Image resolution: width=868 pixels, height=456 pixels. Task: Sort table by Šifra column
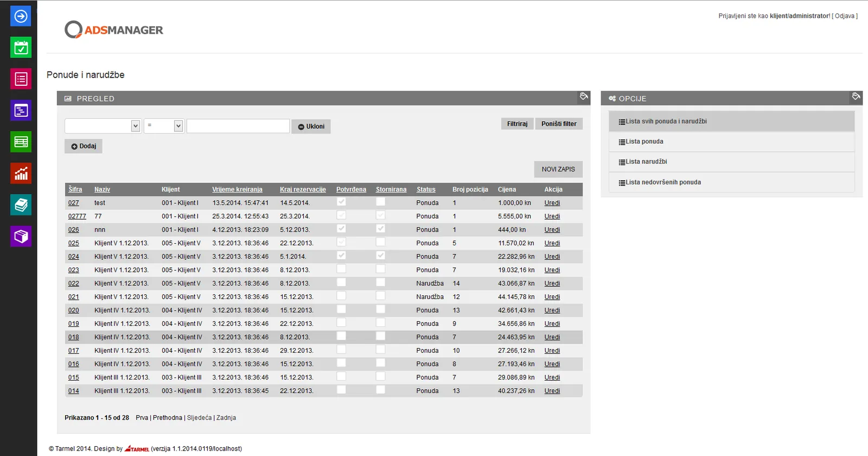click(75, 189)
